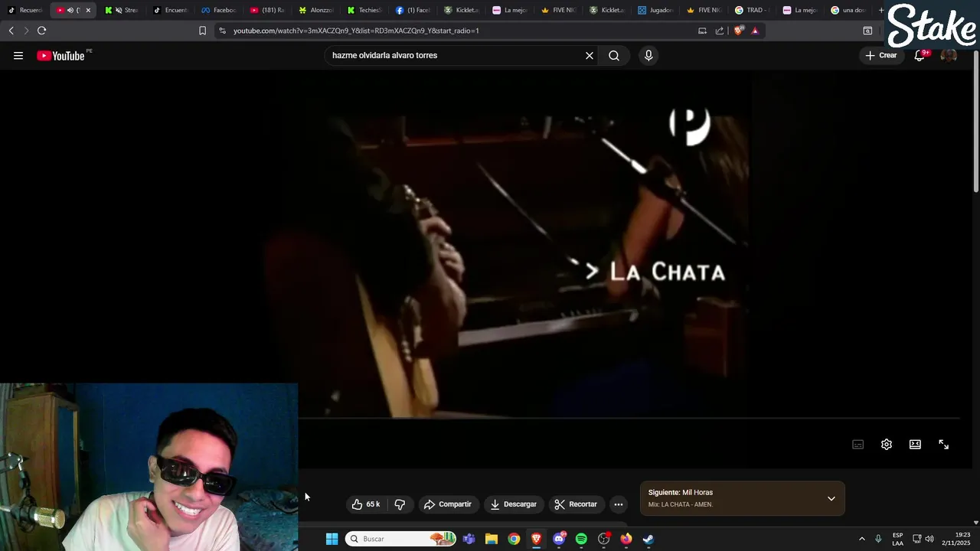Viewport: 980px width, 551px height.
Task: Open Microsoft Teams from the taskbar
Action: (469, 539)
